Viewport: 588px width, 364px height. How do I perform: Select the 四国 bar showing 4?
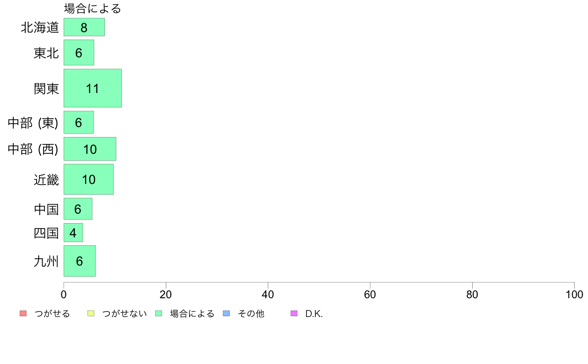(x=73, y=233)
